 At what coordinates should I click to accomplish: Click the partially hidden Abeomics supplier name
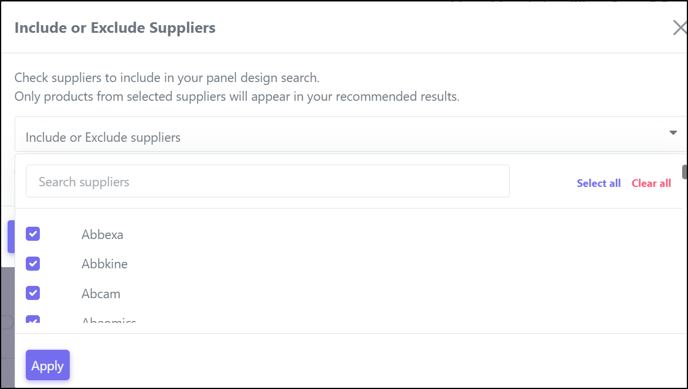pyautogui.click(x=109, y=321)
